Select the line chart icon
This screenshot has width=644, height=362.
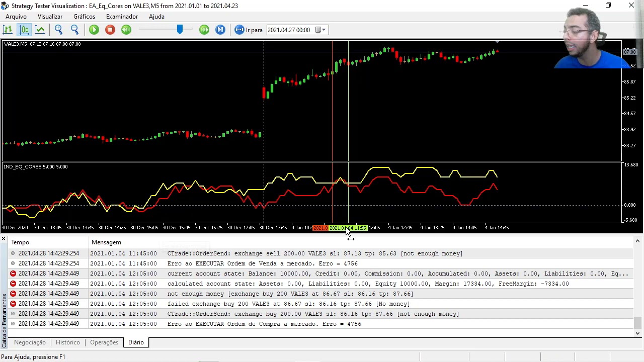40,30
